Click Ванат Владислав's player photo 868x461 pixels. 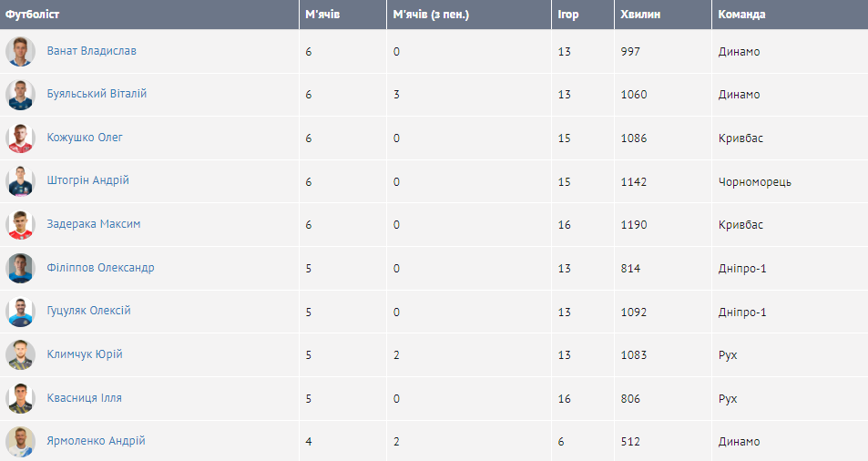20,51
